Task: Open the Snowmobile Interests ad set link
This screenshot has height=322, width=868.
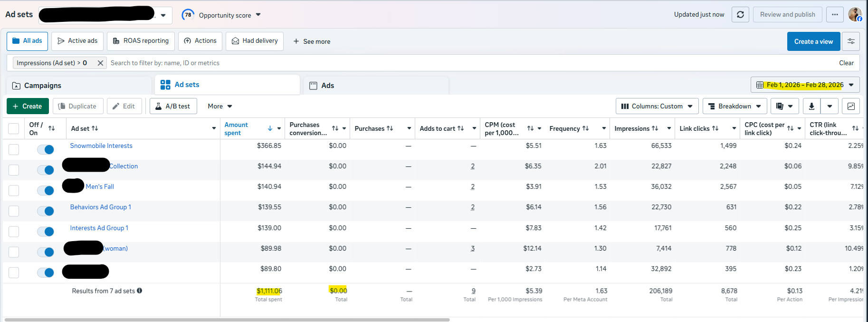Action: pos(101,146)
